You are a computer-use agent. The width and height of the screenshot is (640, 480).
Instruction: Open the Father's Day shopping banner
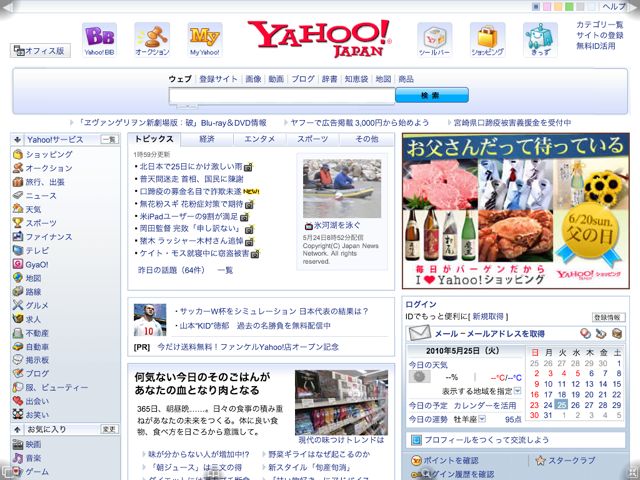516,211
